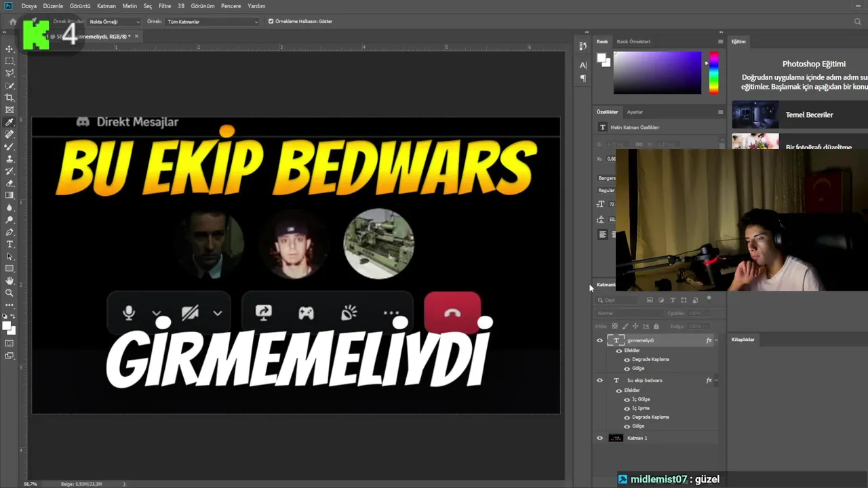Viewport: 868px width, 488px height.
Task: Click the lock all layer icon
Action: pyautogui.click(x=656, y=326)
